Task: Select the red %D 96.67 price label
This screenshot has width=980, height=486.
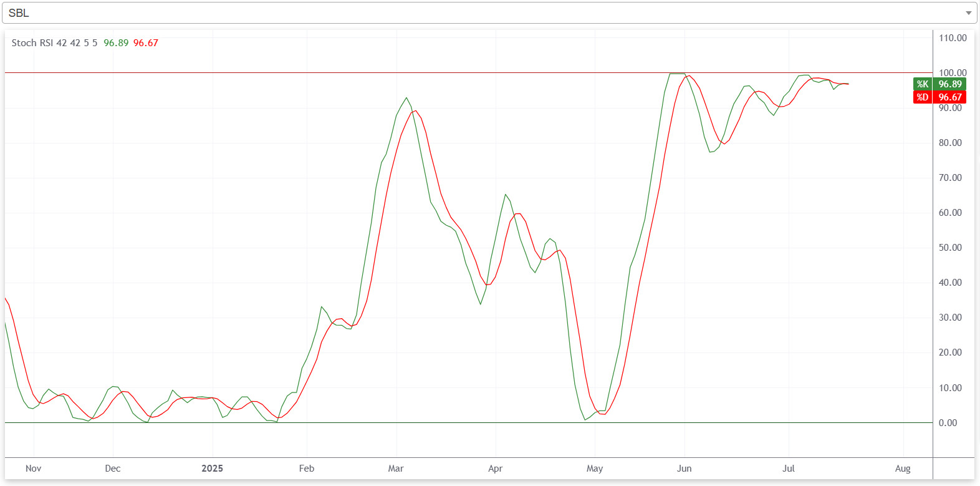Action: pos(939,97)
